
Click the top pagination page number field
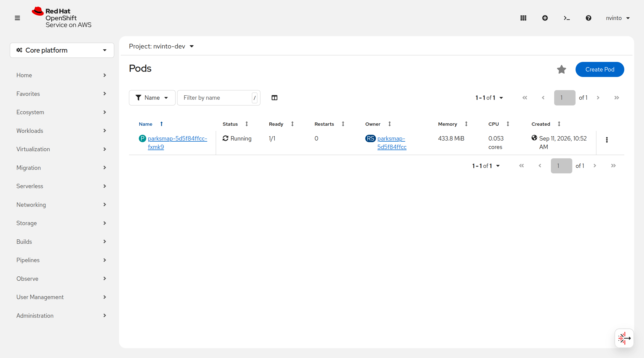coord(565,98)
